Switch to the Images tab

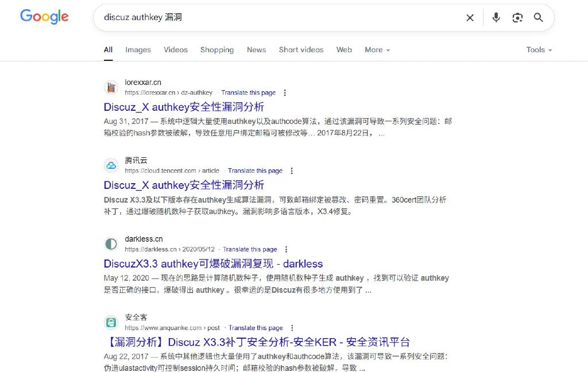[138, 50]
